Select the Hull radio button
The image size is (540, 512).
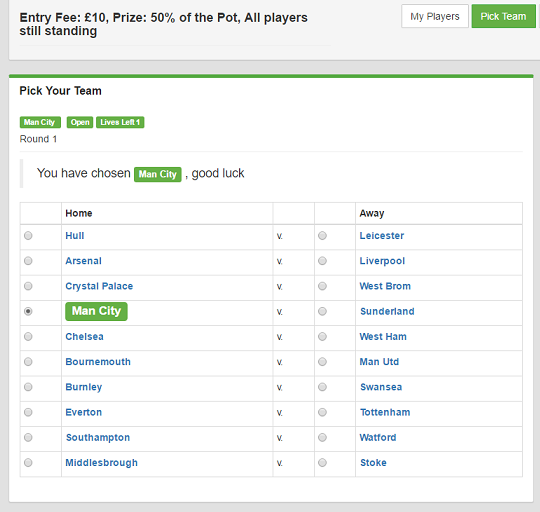pyautogui.click(x=28, y=236)
